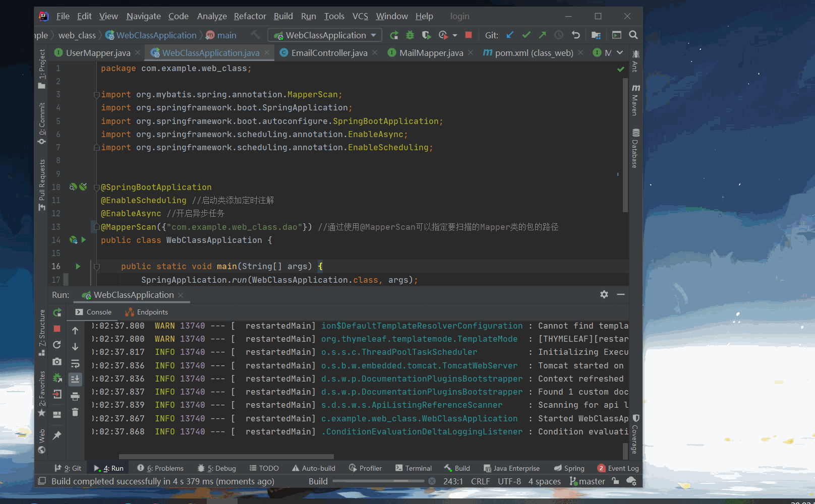Commit changes with the green Git checkmark
The image size is (815, 504).
[x=527, y=35]
